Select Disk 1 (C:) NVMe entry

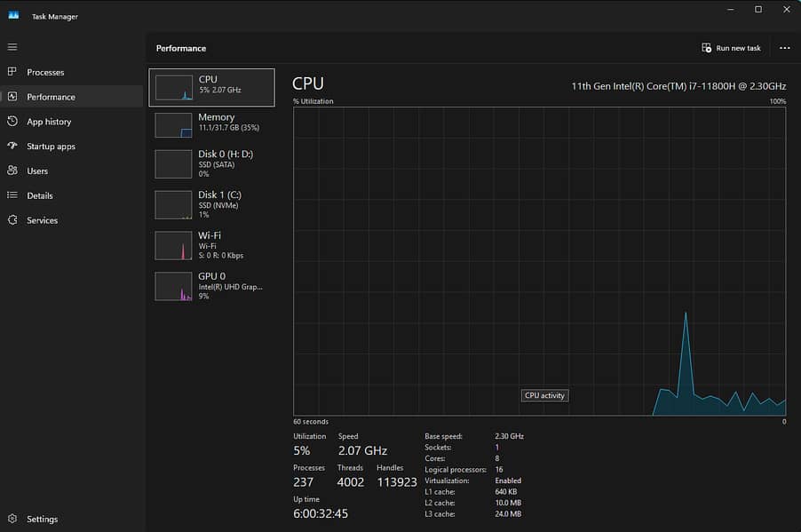(211, 204)
